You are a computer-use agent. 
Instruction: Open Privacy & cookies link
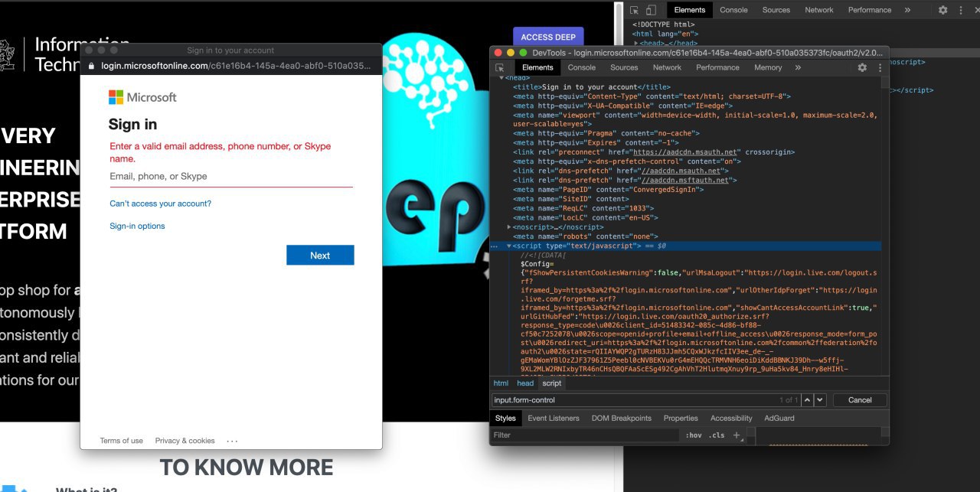pyautogui.click(x=185, y=441)
